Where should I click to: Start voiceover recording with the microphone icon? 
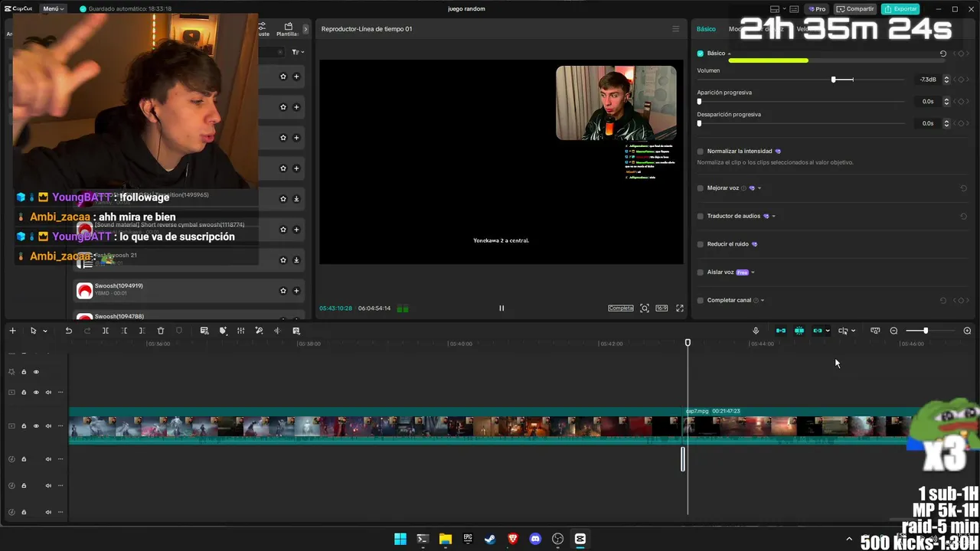point(756,331)
